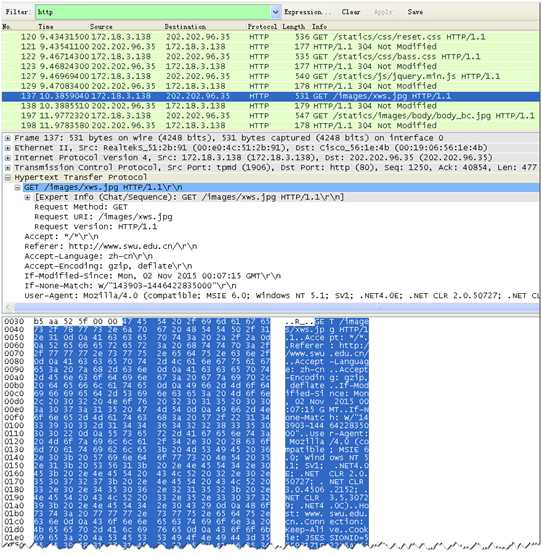Screen dimensions: 542x555
Task: Sort packets by Info column header
Action: pos(319,27)
